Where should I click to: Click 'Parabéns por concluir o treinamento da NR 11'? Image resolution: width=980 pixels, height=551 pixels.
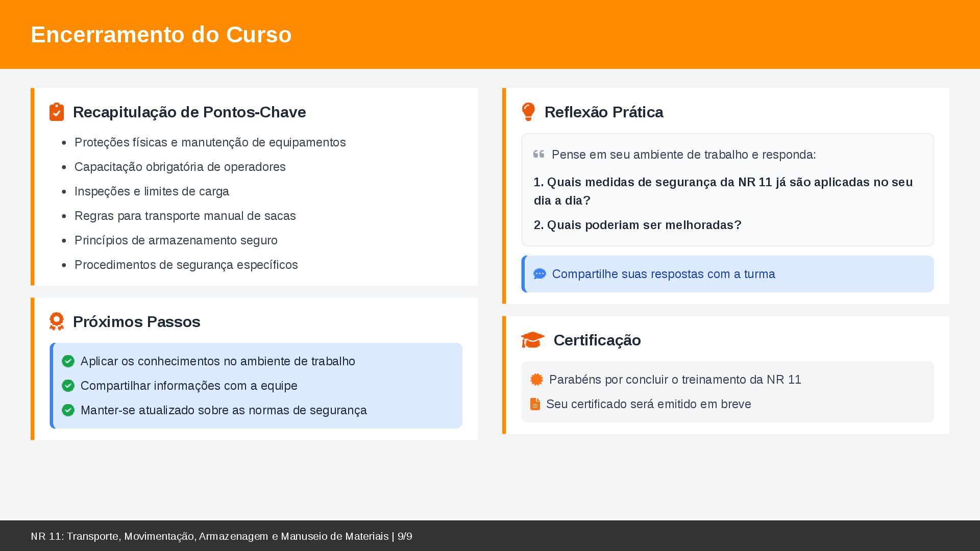pyautogui.click(x=675, y=380)
